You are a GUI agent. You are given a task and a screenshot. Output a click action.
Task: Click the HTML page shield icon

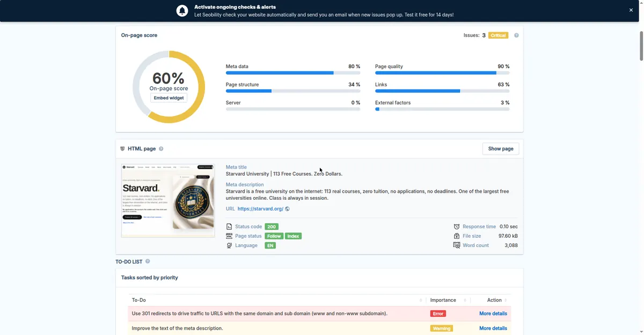[x=122, y=149]
